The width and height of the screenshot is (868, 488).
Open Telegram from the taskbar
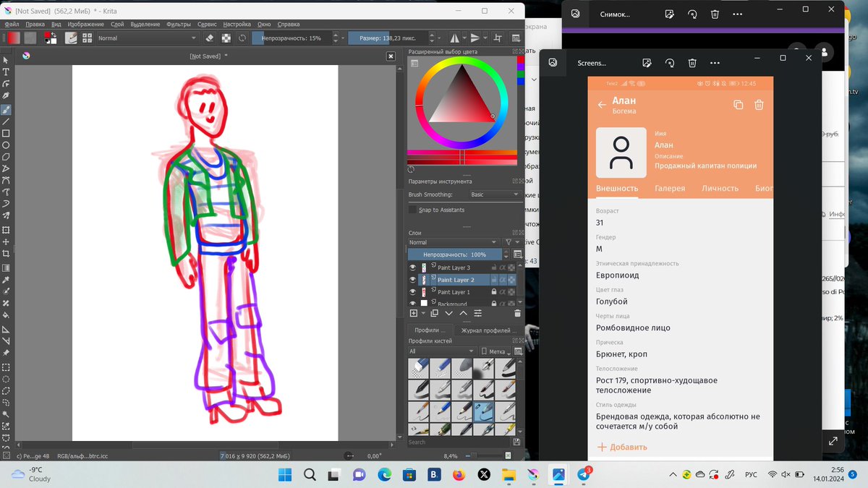point(584,475)
